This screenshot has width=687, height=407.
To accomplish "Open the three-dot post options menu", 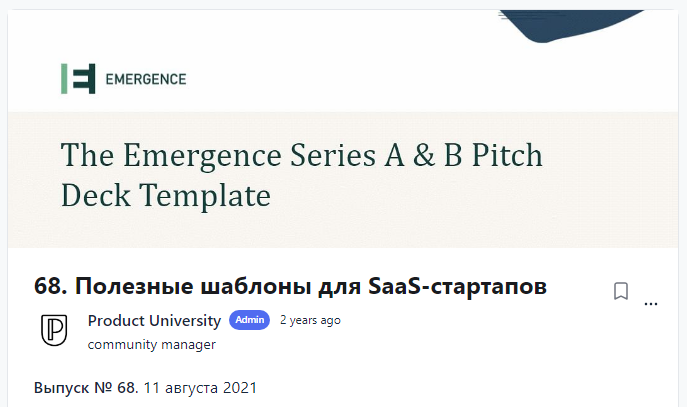I will [651, 302].
